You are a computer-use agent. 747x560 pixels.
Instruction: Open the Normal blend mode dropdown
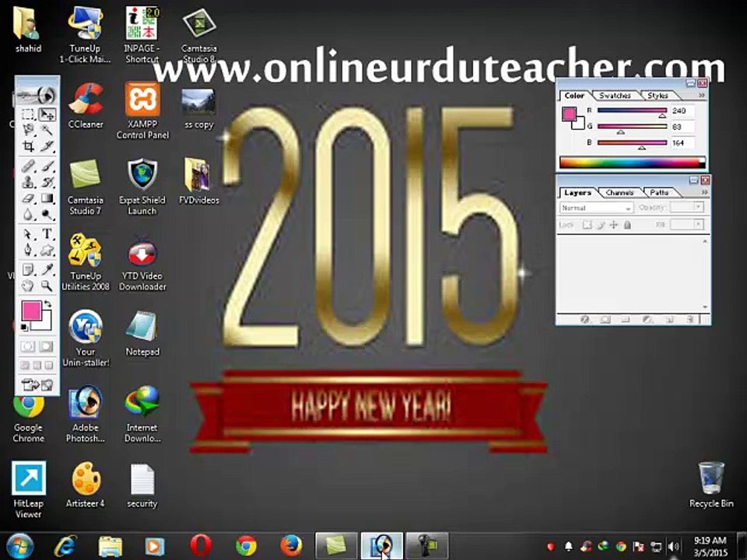coord(597,208)
